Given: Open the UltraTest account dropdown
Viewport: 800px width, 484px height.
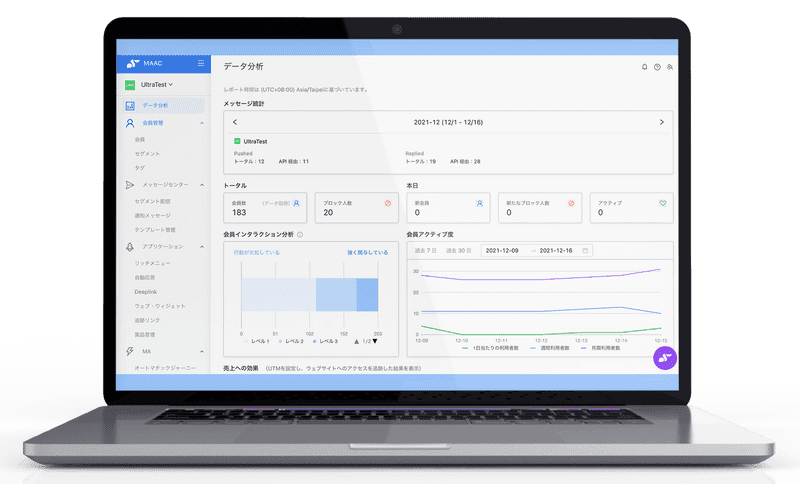Looking at the screenshot, I should tap(156, 86).
